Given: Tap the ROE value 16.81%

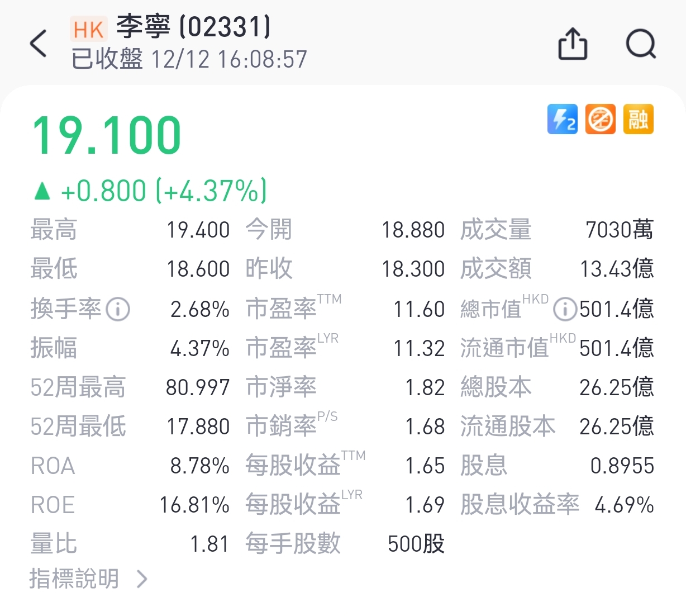Looking at the screenshot, I should [194, 505].
